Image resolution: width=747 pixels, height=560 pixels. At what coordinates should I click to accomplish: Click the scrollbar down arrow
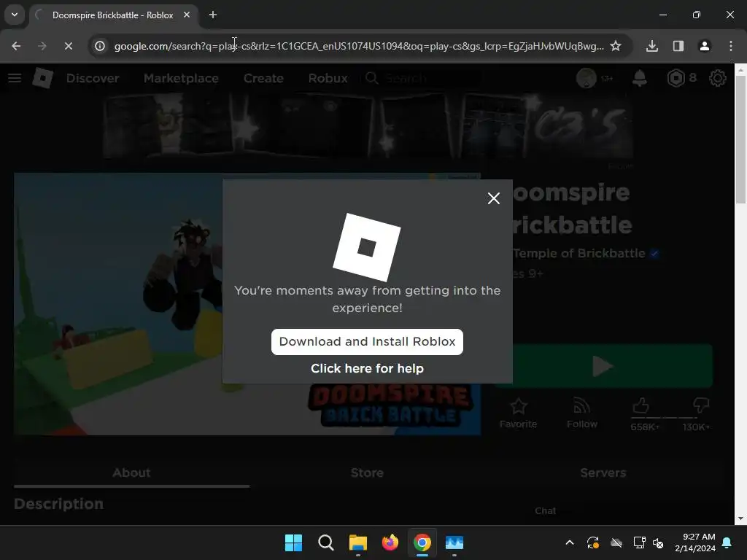tap(740, 518)
